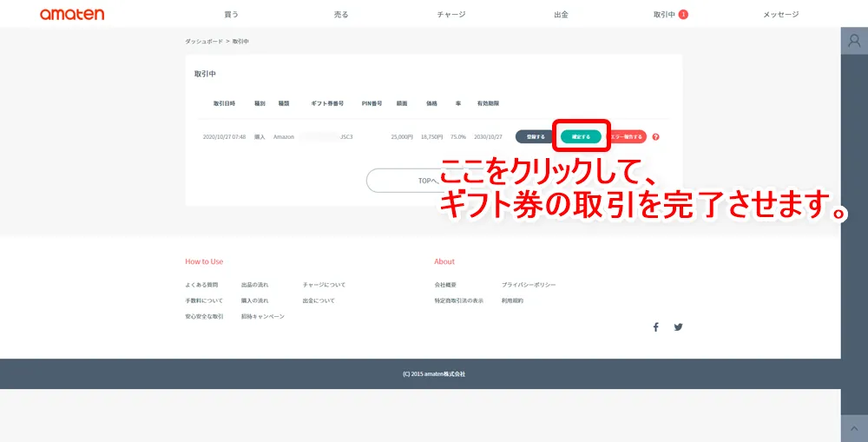This screenshot has width=868, height=442.
Task: Open the 買う menu
Action: pos(232,15)
